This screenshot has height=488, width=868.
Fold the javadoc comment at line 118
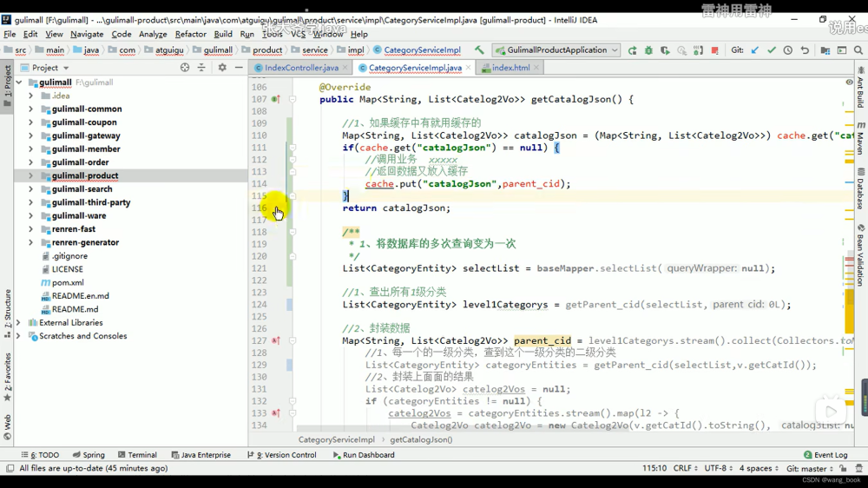coord(293,232)
